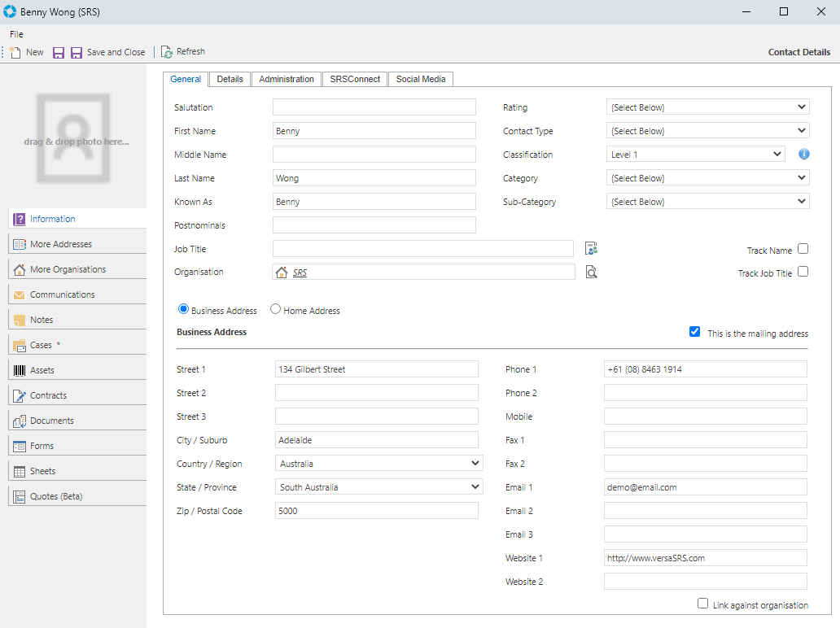The width and height of the screenshot is (840, 628).
Task: Switch to the Details tab
Action: click(x=230, y=79)
